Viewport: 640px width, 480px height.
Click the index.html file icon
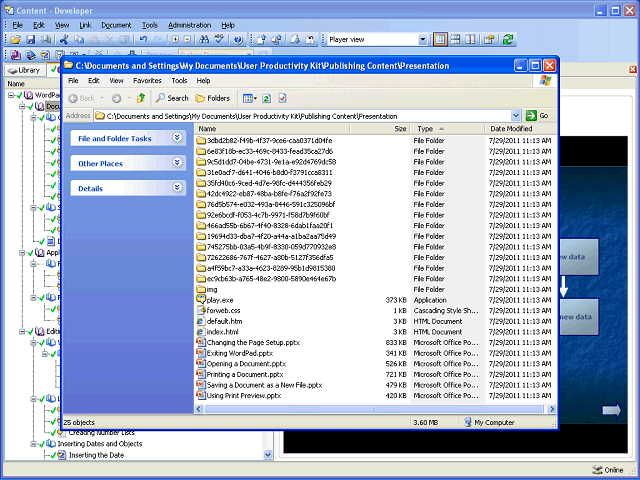tap(200, 332)
